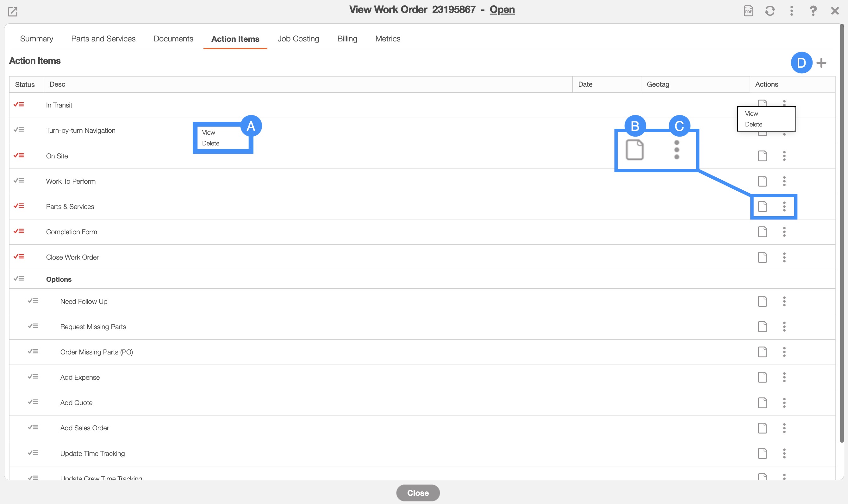Click the Close button at bottom
This screenshot has width=848, height=504.
(418, 493)
